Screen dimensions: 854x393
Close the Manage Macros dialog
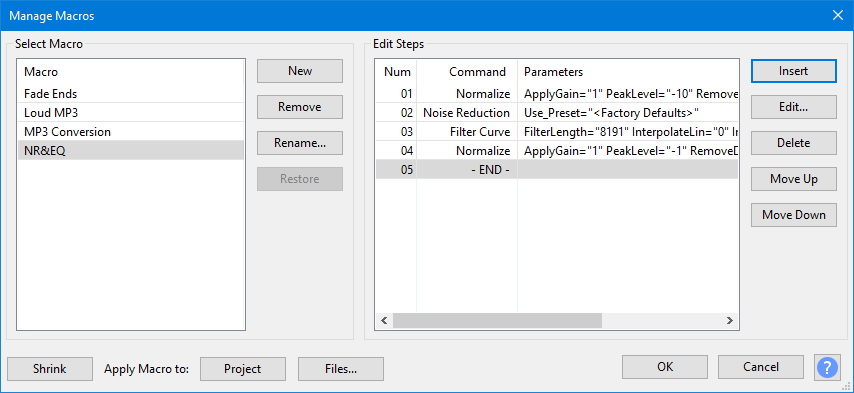click(x=838, y=15)
